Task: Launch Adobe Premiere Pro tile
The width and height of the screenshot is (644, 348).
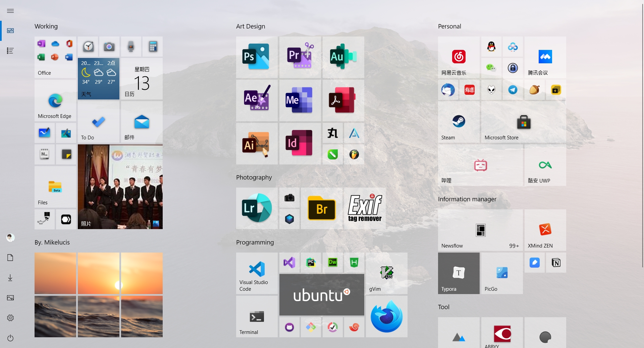Action: pos(300,57)
